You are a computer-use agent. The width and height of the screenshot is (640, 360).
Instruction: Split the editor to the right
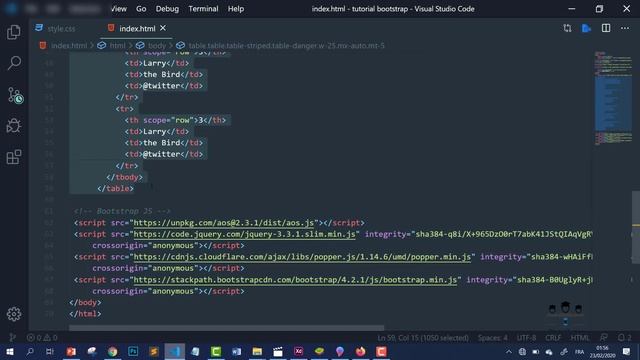tap(606, 28)
